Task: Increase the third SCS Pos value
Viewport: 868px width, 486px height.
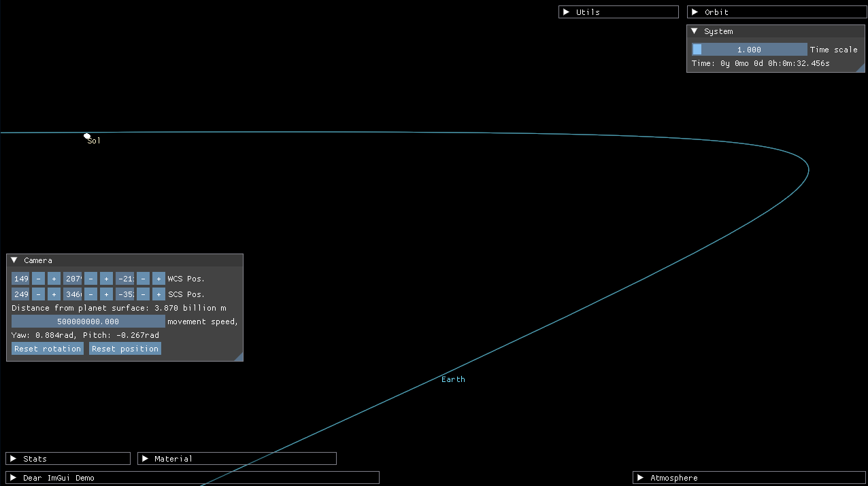Action: 158,294
